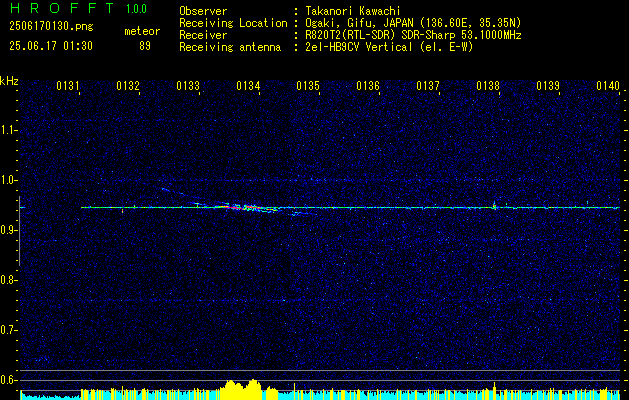Click the 0.9 frequency axis label
629x400 pixels.
(x=9, y=230)
